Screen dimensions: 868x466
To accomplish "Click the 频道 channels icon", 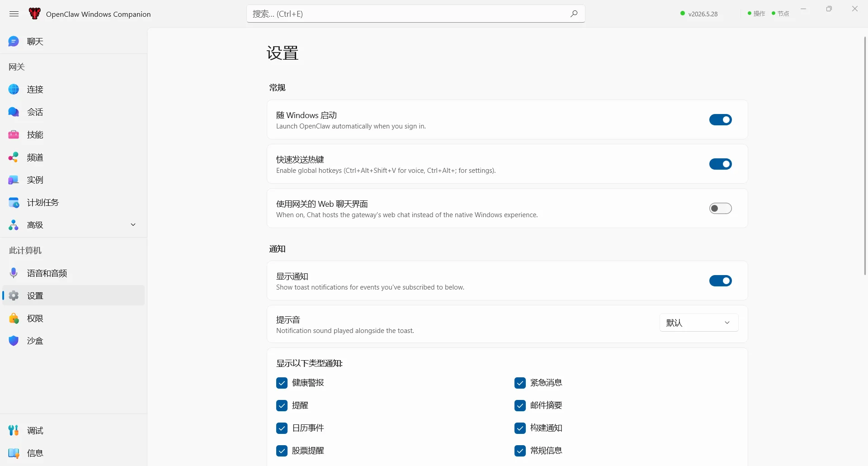I will pyautogui.click(x=14, y=157).
